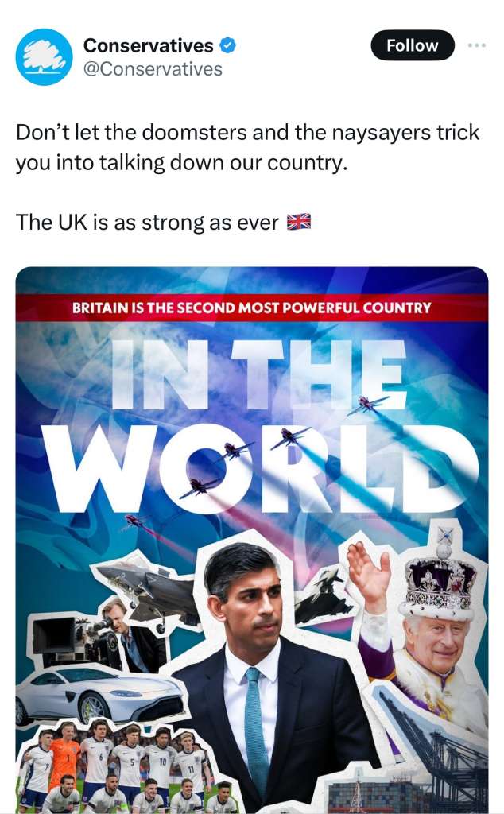Image resolution: width=504 pixels, height=814 pixels.
Task: Click the football team group photo
Action: (x=119, y=767)
